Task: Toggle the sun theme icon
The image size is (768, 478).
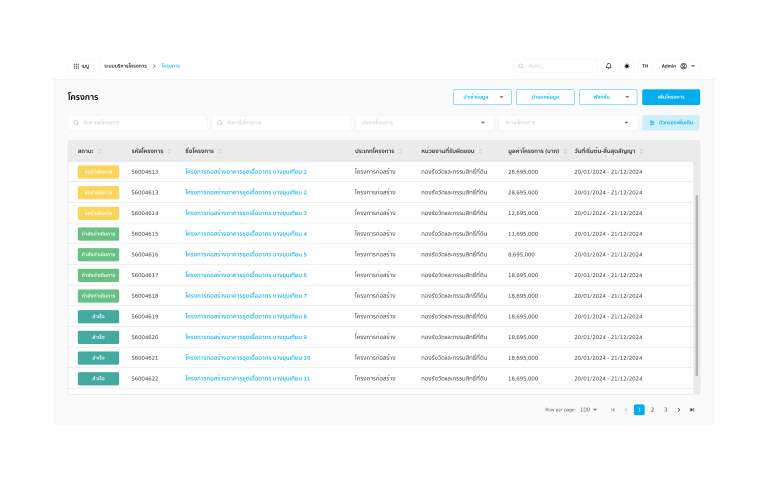Action: pos(627,66)
